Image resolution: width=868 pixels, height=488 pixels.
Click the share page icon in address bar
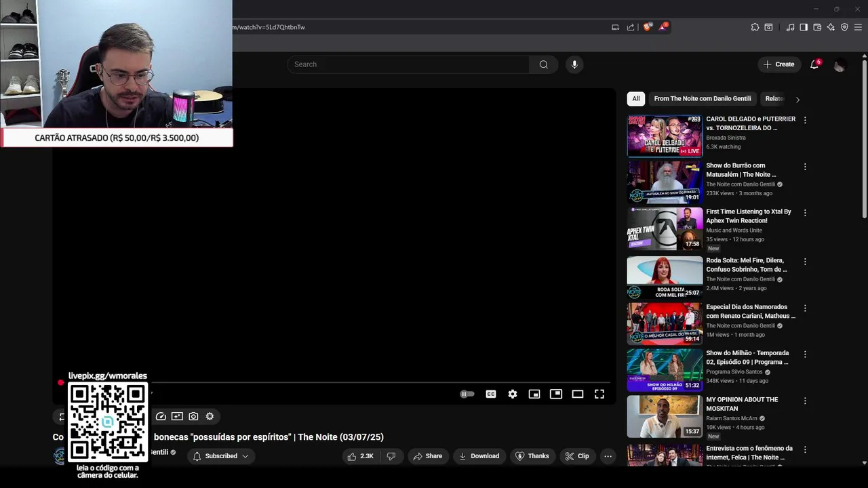[631, 27]
